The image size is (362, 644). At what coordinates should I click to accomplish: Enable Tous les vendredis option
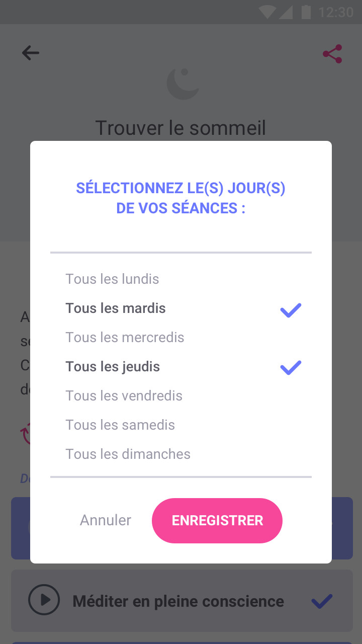pyautogui.click(x=124, y=396)
